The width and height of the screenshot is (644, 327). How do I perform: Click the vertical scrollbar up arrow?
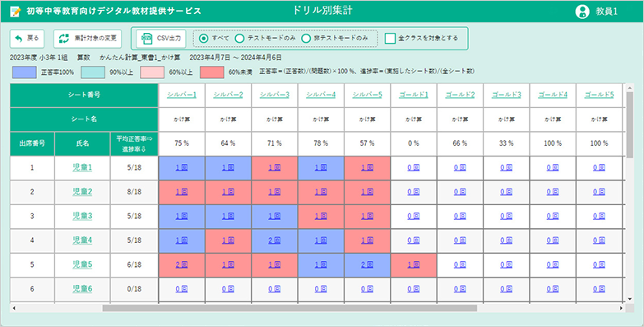pyautogui.click(x=630, y=86)
